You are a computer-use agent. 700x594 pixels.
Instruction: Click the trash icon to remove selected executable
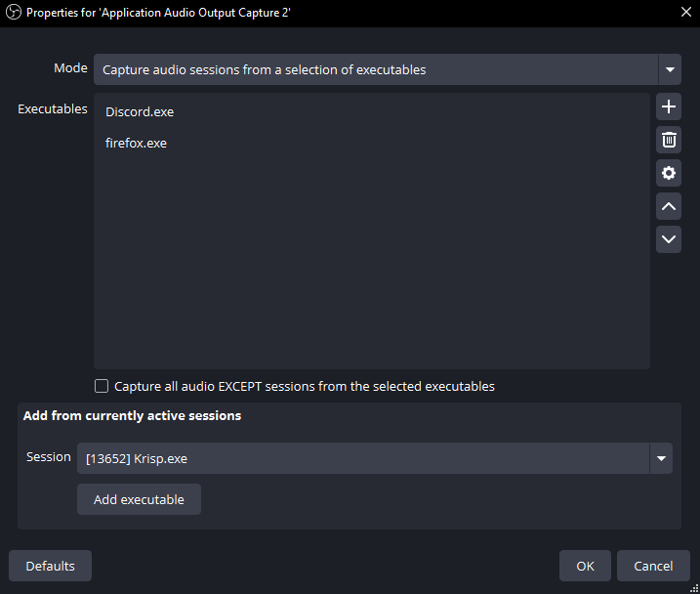[x=669, y=140]
